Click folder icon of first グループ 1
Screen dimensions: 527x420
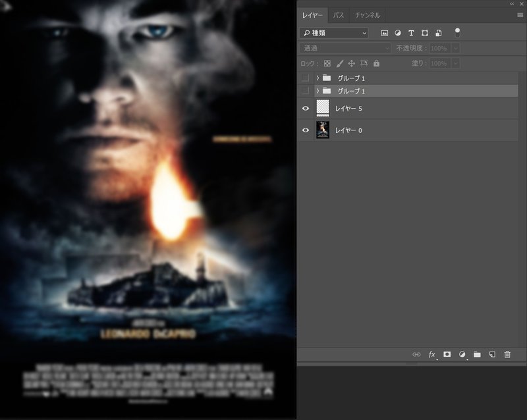click(x=327, y=78)
